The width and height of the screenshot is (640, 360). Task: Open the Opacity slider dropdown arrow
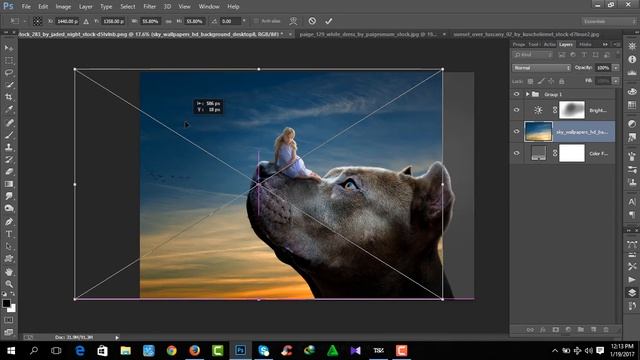(x=616, y=68)
